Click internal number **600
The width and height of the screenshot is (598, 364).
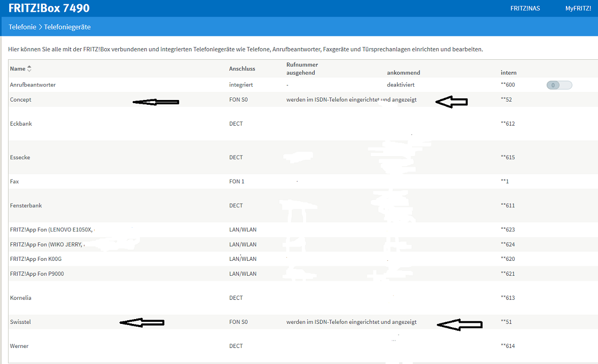point(508,84)
